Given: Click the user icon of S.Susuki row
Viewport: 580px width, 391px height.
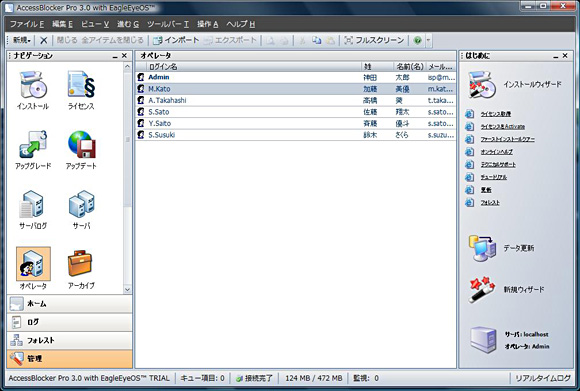Looking at the screenshot, I should 141,135.
